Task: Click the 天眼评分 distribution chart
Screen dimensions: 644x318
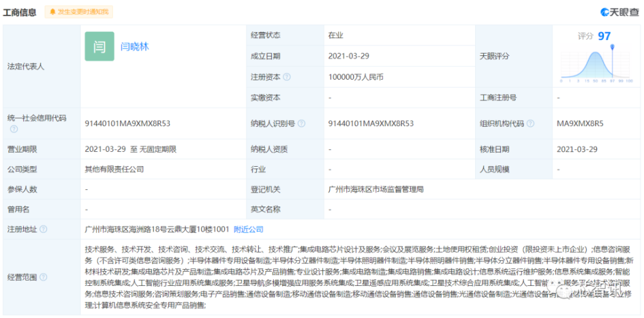Action: (x=595, y=65)
